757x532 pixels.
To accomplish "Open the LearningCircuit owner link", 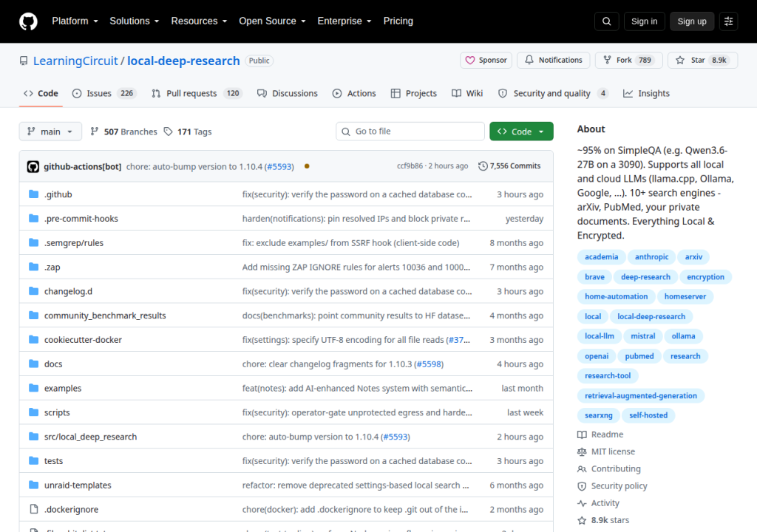I will [x=75, y=61].
